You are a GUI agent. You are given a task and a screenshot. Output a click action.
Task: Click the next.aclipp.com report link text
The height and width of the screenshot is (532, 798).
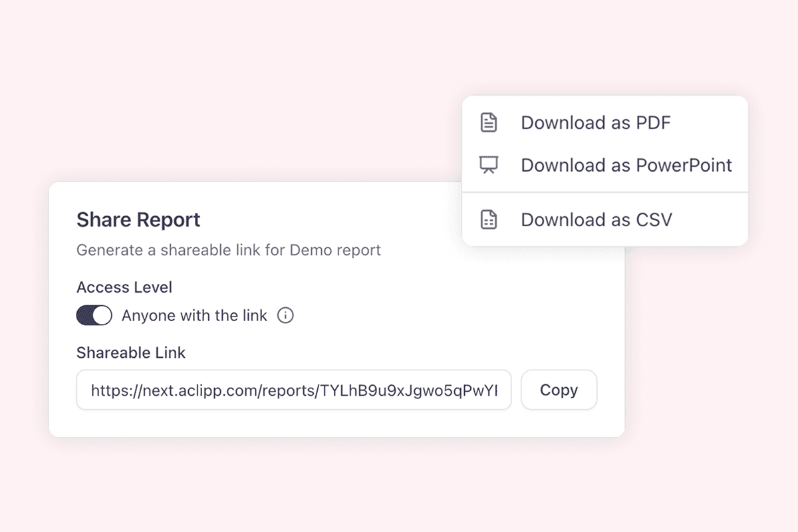(294, 390)
